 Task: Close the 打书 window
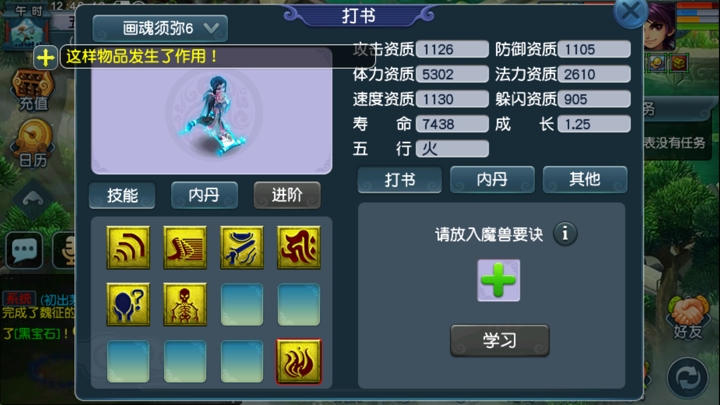[x=631, y=12]
